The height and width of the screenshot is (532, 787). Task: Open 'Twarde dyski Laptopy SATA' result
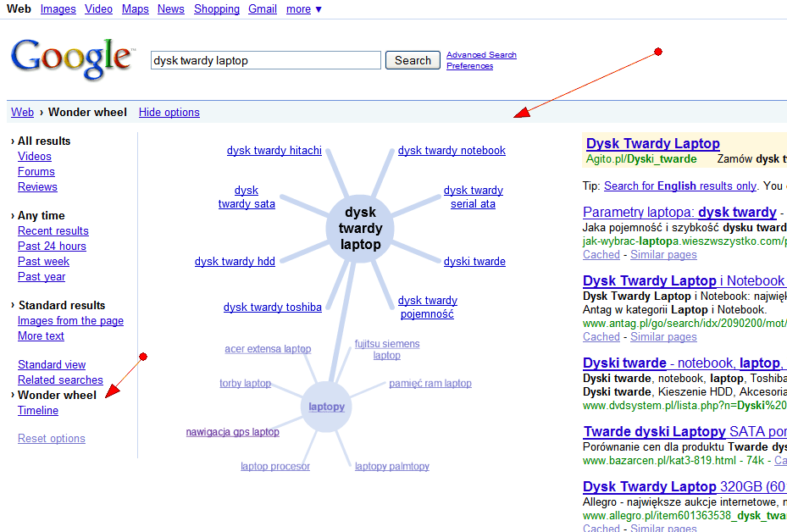(x=684, y=432)
